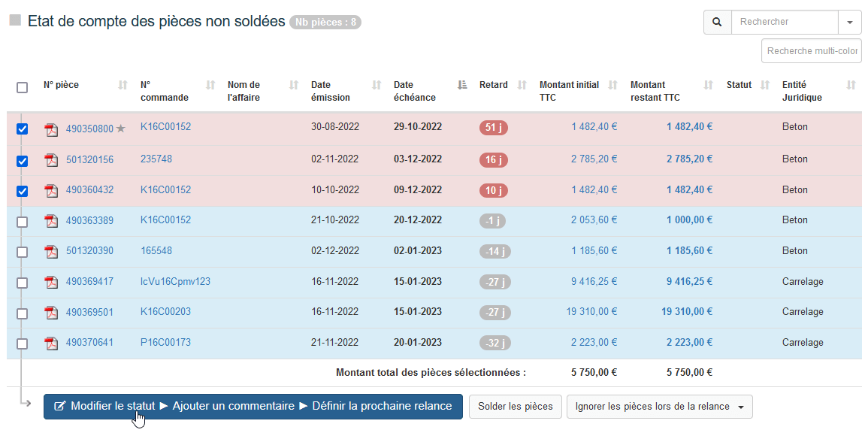Sort by Date échéance column icon
Screen dimensions: 868x445
click(x=462, y=85)
